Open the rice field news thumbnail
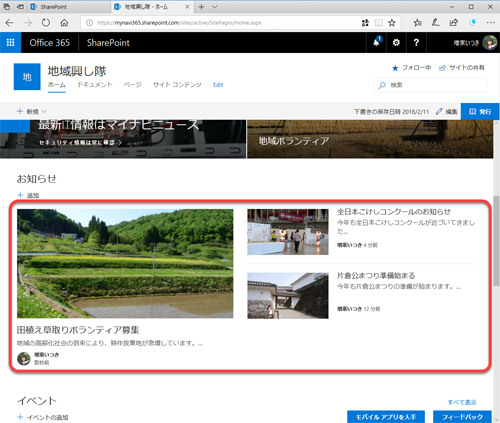This screenshot has width=500, height=423. pyautogui.click(x=125, y=263)
